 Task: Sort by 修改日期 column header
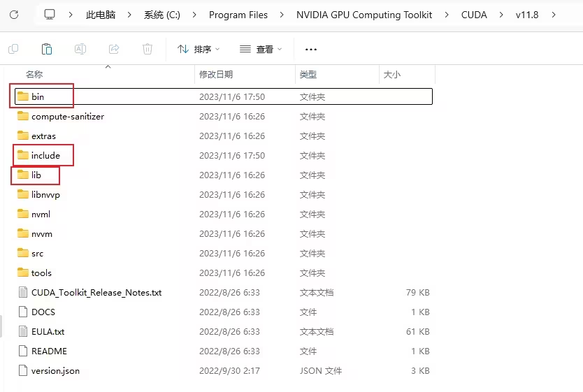coord(216,75)
